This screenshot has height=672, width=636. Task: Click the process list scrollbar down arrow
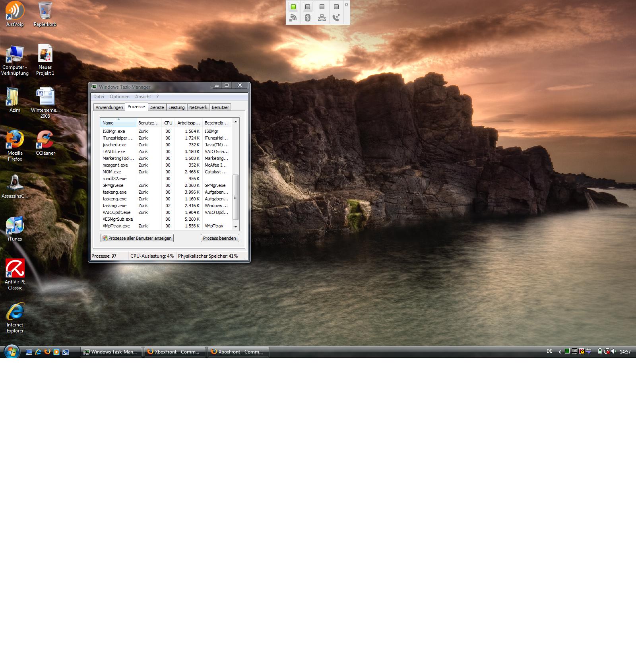pyautogui.click(x=236, y=227)
